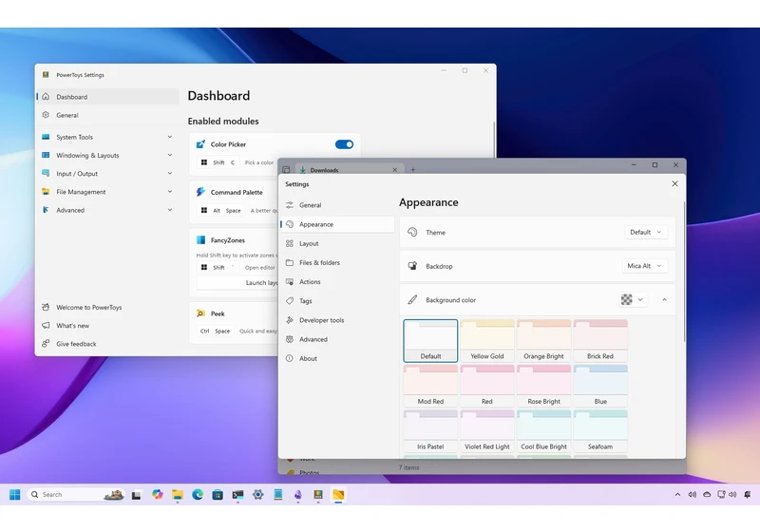Add a new tab in Files

[413, 170]
